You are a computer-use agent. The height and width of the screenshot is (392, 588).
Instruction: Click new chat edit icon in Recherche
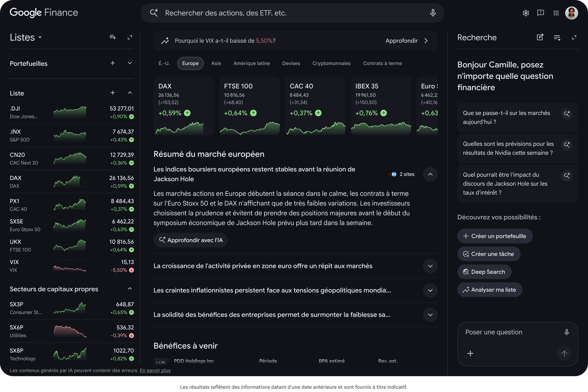(x=540, y=37)
